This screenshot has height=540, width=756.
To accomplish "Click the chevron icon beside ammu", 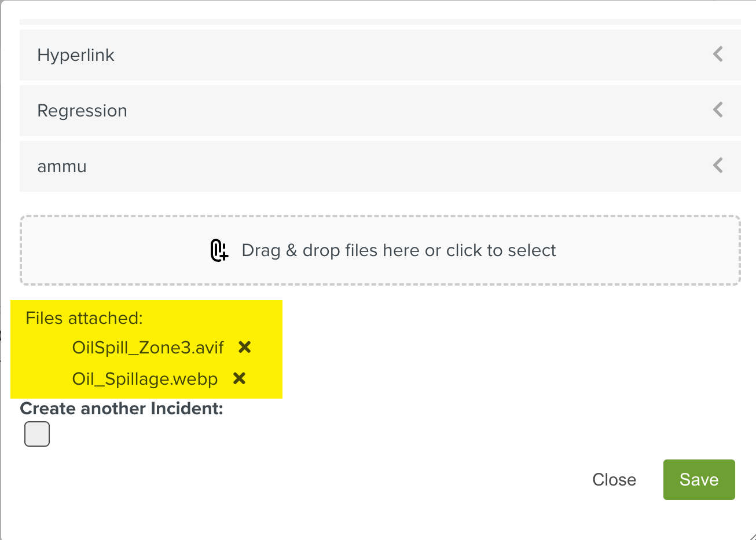I will tap(717, 166).
